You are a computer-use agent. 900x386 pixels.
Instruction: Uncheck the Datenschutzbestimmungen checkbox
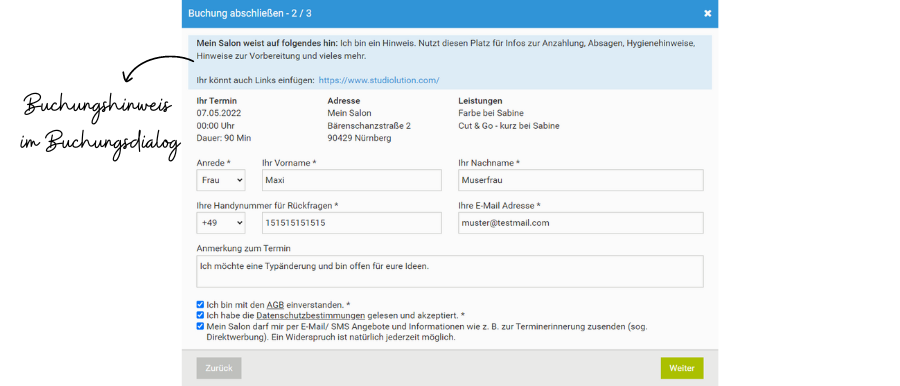pos(200,315)
